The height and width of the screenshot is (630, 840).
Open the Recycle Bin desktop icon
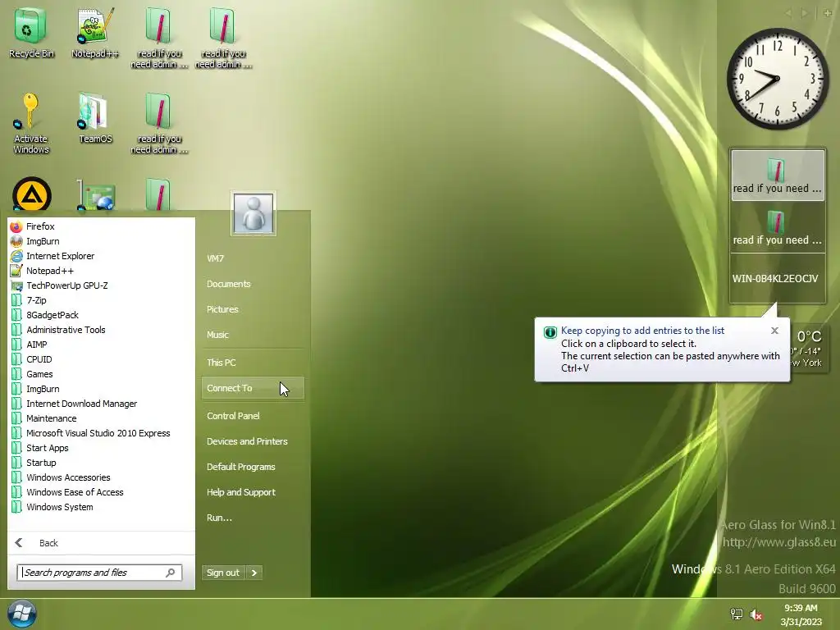click(x=30, y=33)
